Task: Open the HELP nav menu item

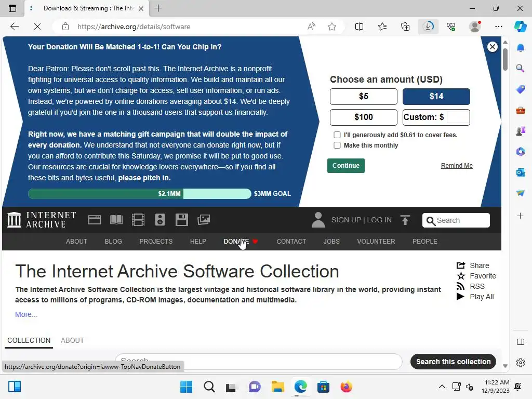Action: click(x=198, y=241)
